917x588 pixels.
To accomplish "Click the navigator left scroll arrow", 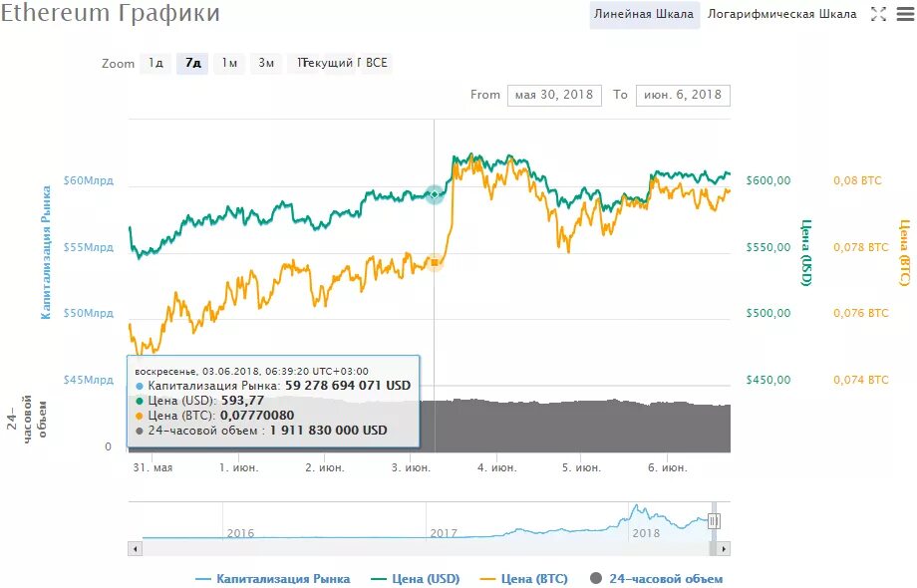I will tap(136, 549).
